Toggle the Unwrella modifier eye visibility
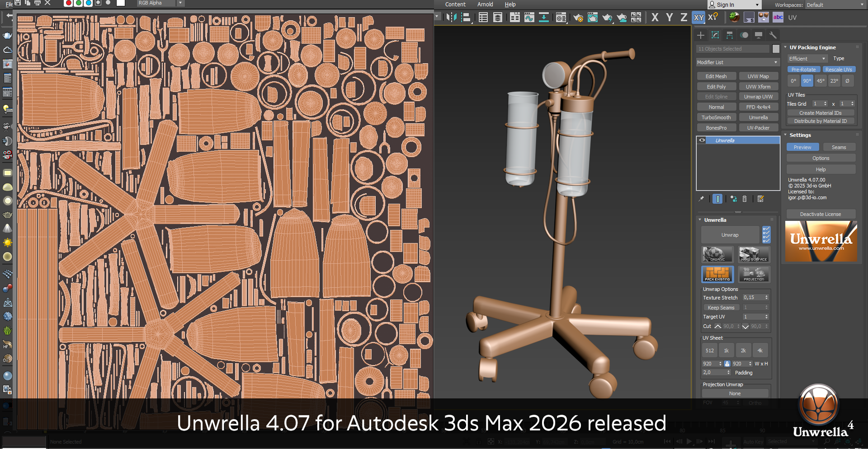Viewport: 868px width, 449px height. point(702,140)
